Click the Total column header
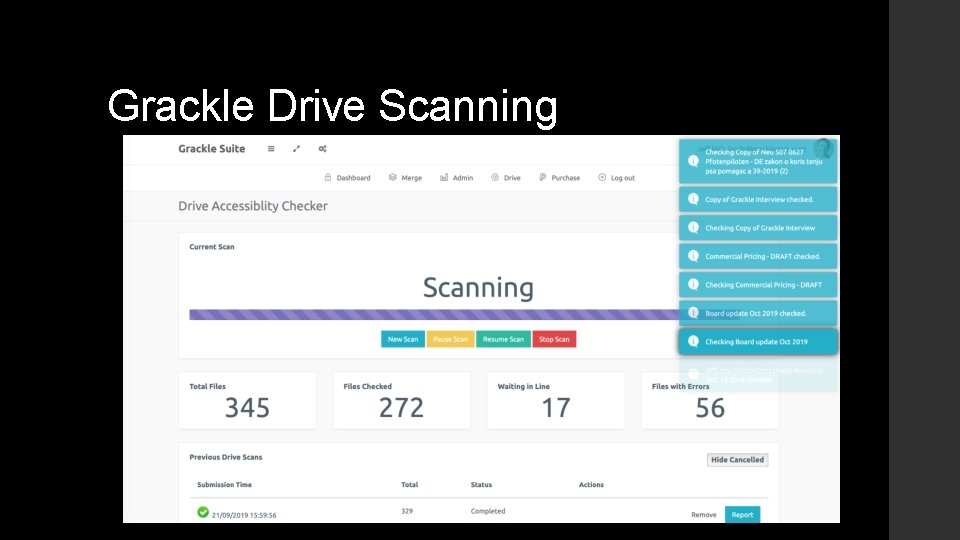The image size is (960, 540). (410, 485)
